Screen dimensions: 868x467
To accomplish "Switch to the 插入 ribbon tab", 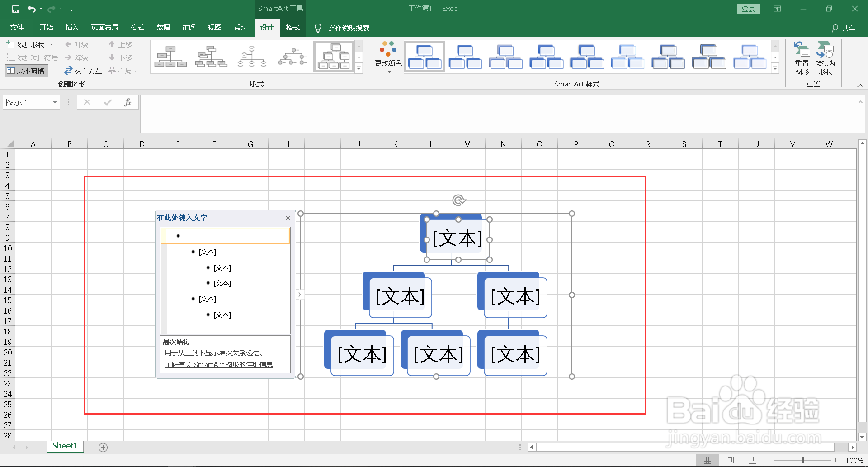I will (x=72, y=28).
